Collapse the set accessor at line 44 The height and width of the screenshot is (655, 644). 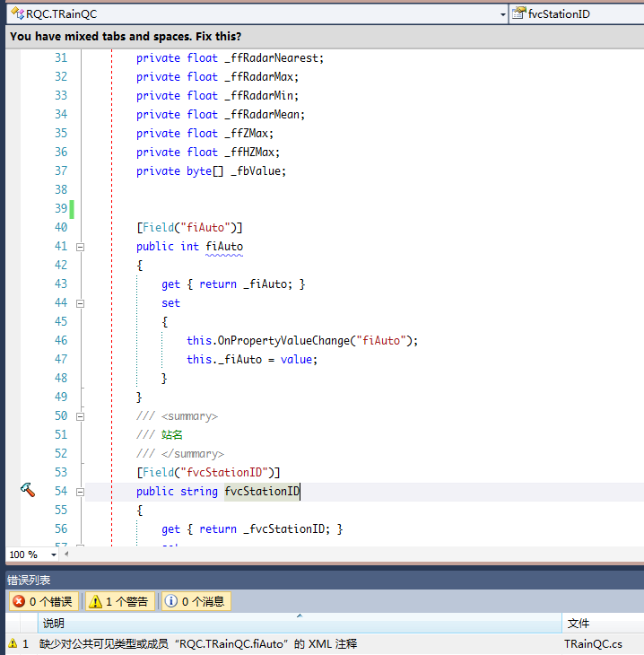[80, 303]
